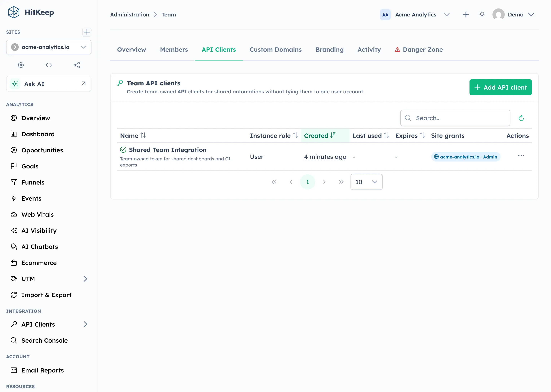Viewport: 551px width, 392px height.
Task: Open the Ask AI assistant
Action: point(49,84)
